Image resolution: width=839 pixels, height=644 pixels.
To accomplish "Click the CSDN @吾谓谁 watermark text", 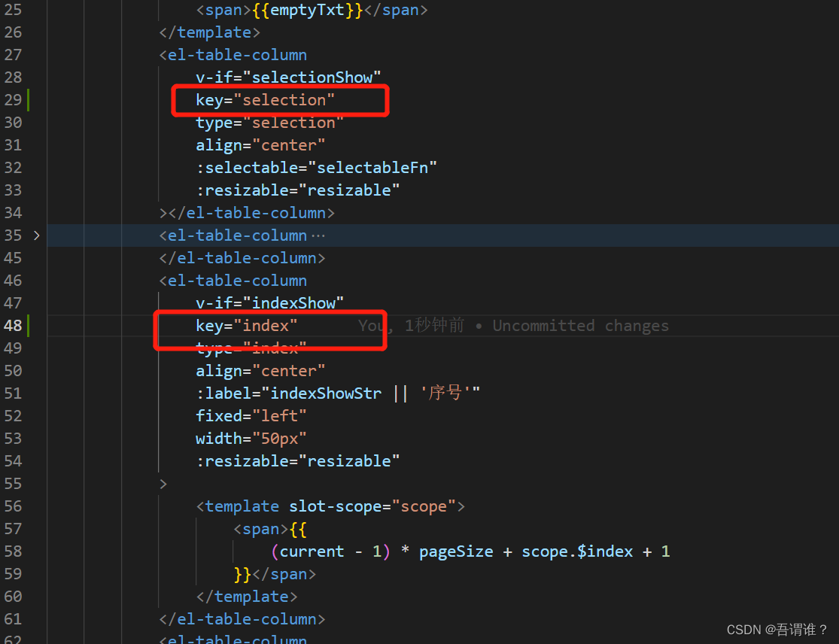I will pos(777,630).
